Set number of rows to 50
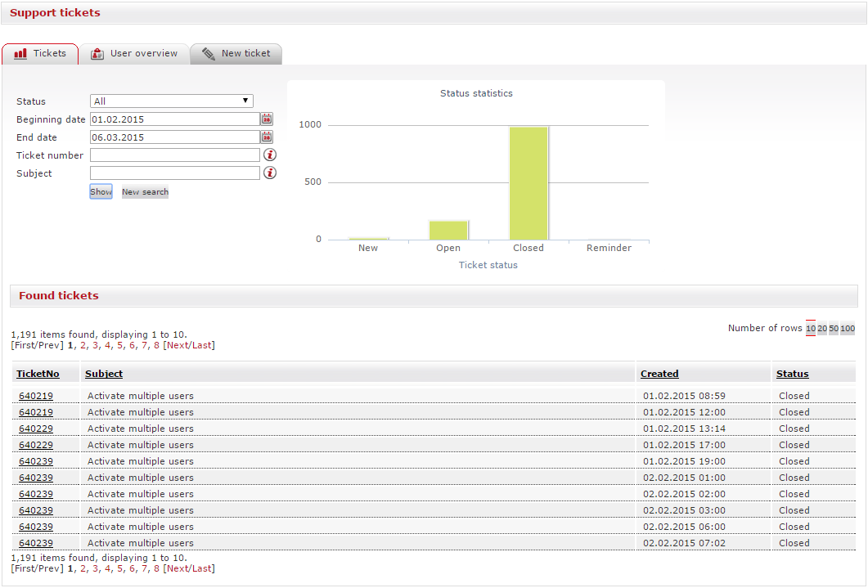Viewport: 868px width, 588px height. (x=834, y=329)
